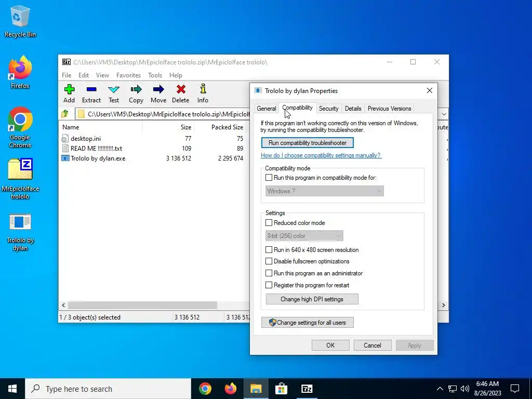The image size is (532, 399).
Task: Enable Run this program as an administrator
Action: pos(269,273)
